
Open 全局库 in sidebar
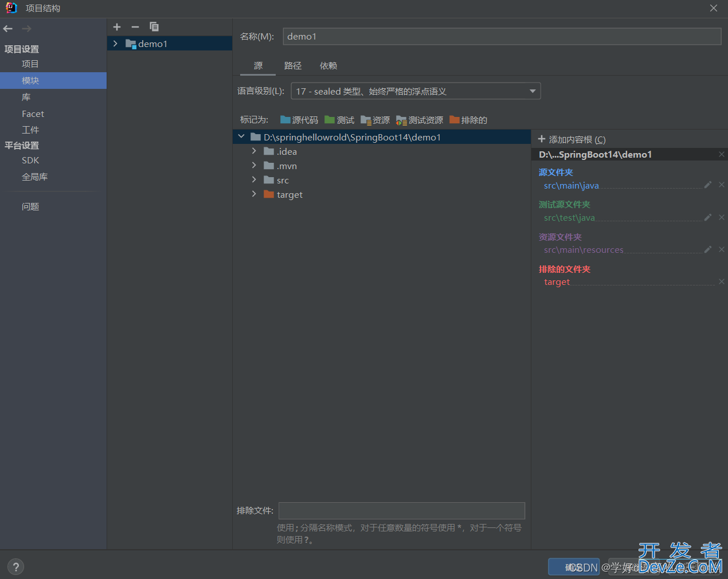[34, 177]
